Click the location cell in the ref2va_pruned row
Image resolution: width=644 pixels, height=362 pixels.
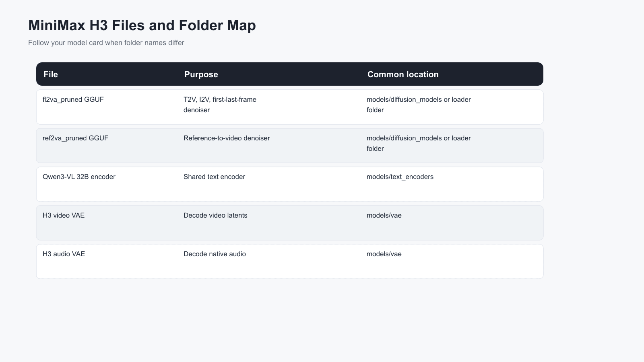tap(419, 143)
